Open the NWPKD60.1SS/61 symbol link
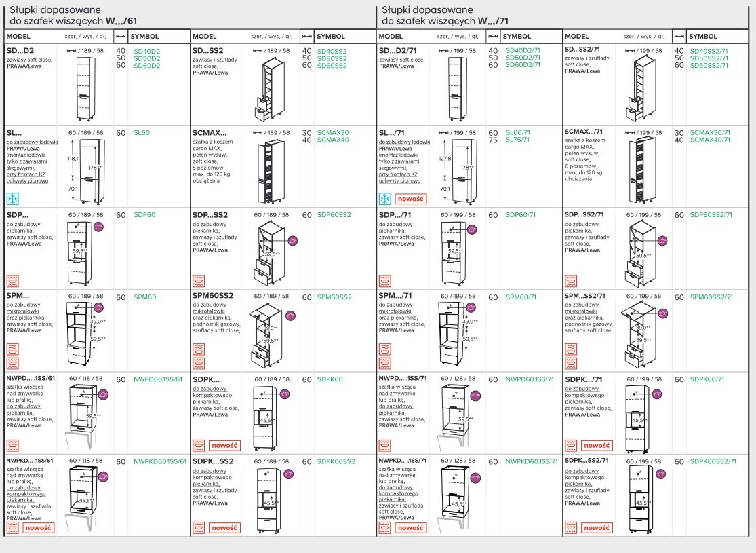Image resolution: width=756 pixels, height=553 pixels. click(x=160, y=461)
